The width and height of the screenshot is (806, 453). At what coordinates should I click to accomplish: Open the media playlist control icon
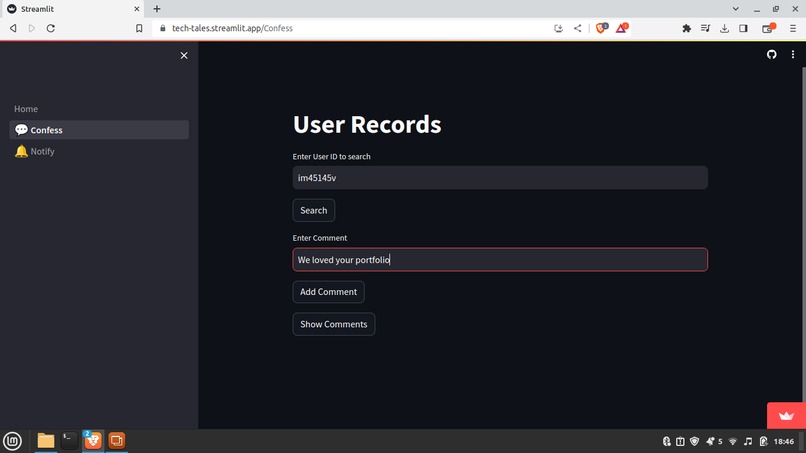point(705,28)
